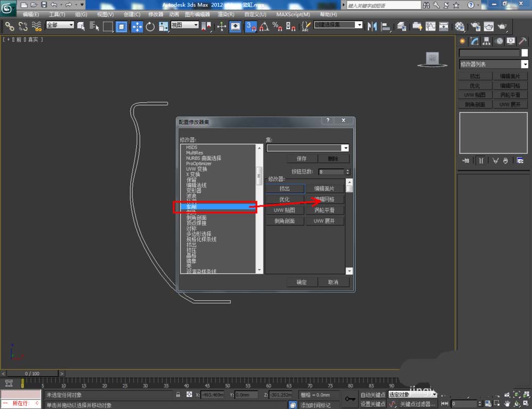532x409 pixels.
Task: Click the object color swatch in command panel
Action: coord(525,53)
